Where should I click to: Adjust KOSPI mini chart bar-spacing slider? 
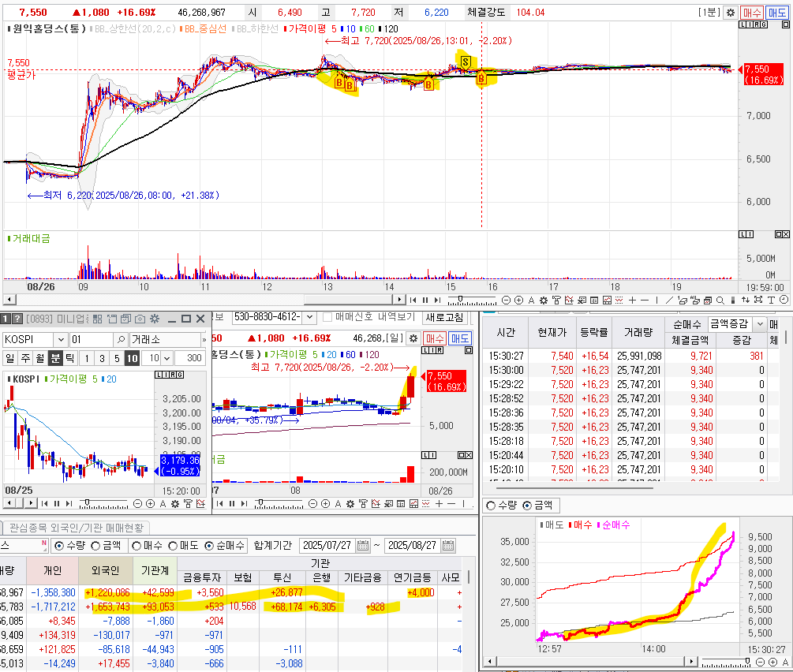(87, 503)
